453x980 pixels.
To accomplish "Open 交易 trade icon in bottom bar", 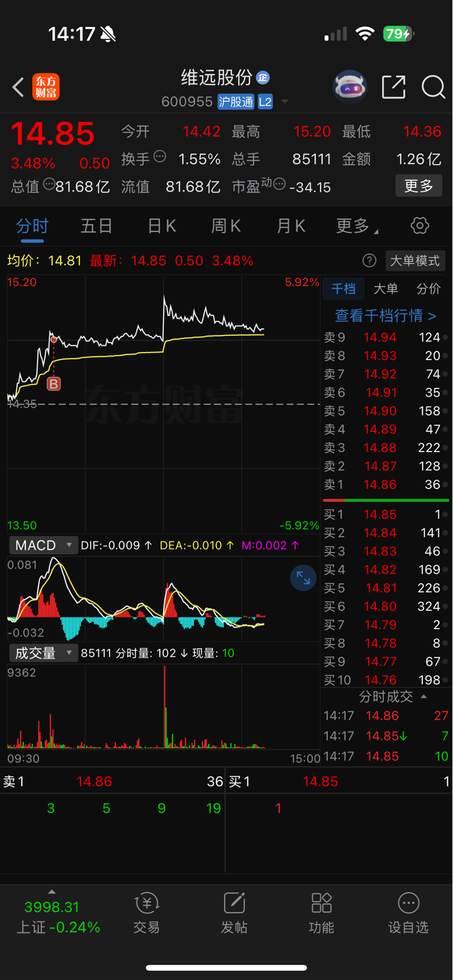I will 147,913.
